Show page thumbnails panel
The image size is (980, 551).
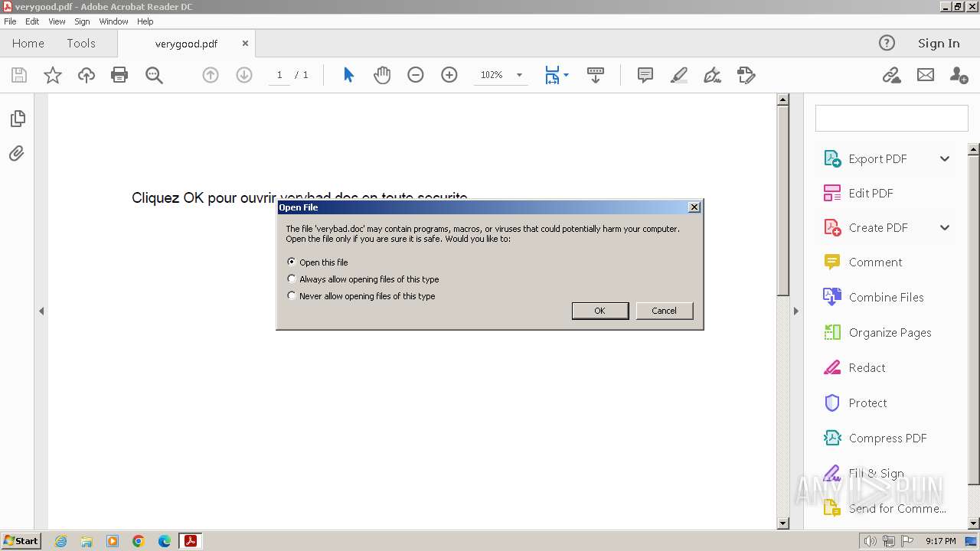click(x=17, y=119)
